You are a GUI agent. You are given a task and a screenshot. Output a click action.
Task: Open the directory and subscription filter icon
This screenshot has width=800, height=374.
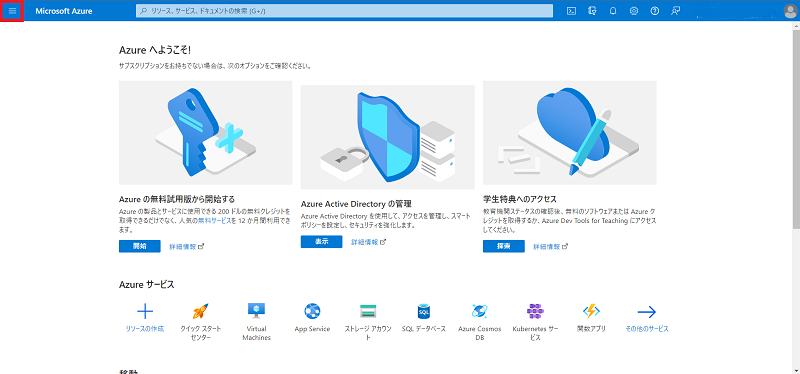click(x=592, y=11)
